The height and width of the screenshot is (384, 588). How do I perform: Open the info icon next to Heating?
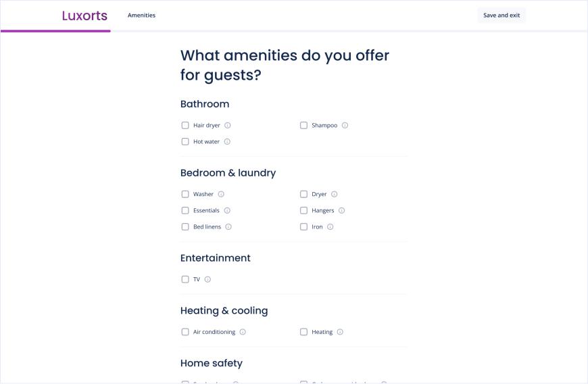(x=340, y=332)
